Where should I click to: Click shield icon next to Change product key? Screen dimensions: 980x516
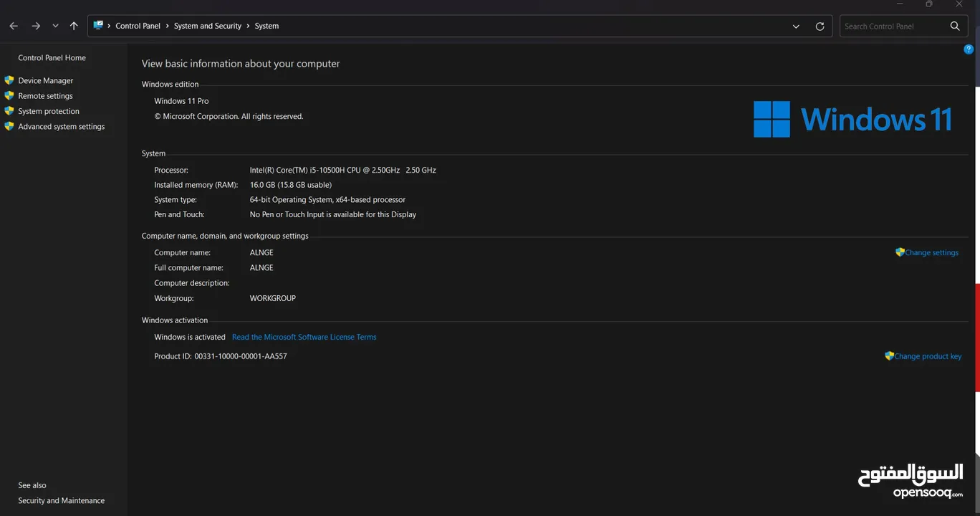coord(889,355)
